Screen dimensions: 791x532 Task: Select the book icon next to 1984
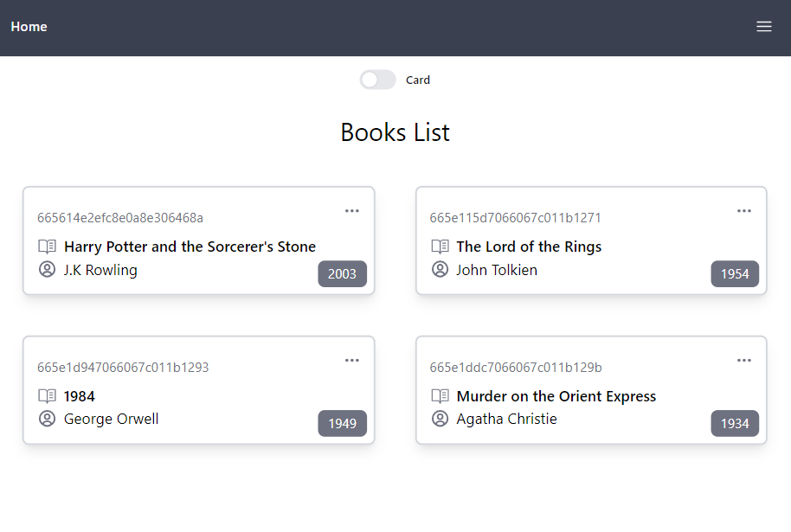pos(48,396)
